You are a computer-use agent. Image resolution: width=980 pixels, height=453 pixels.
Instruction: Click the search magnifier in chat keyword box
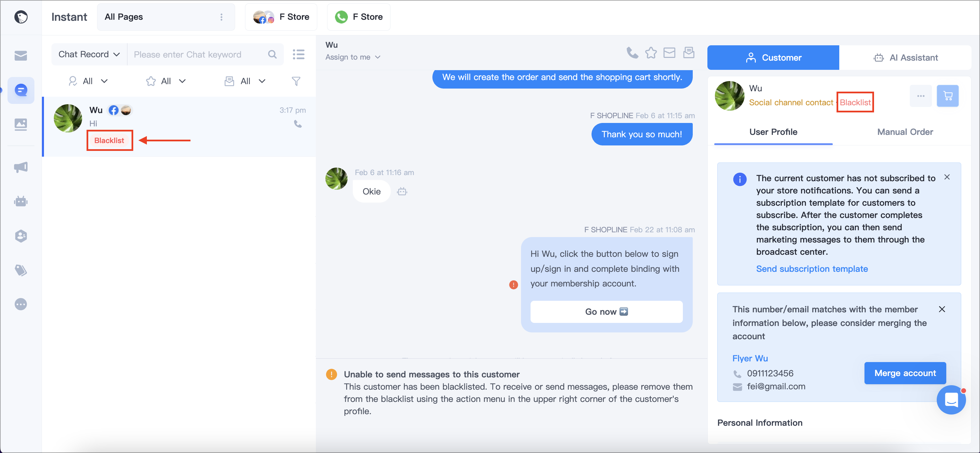tap(272, 54)
